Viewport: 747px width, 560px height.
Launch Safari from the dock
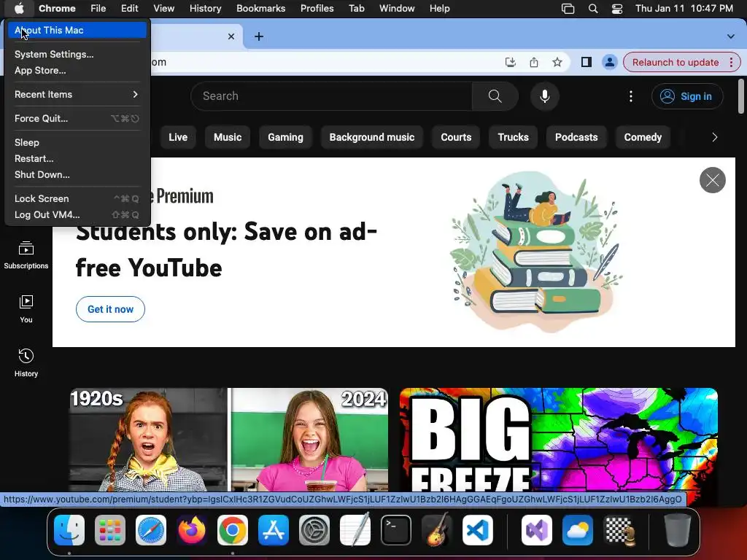pyautogui.click(x=151, y=530)
